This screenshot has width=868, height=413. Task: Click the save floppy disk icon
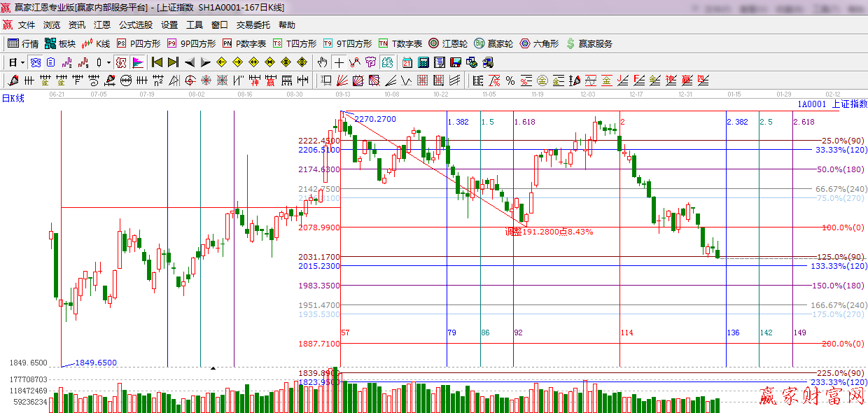(455, 62)
